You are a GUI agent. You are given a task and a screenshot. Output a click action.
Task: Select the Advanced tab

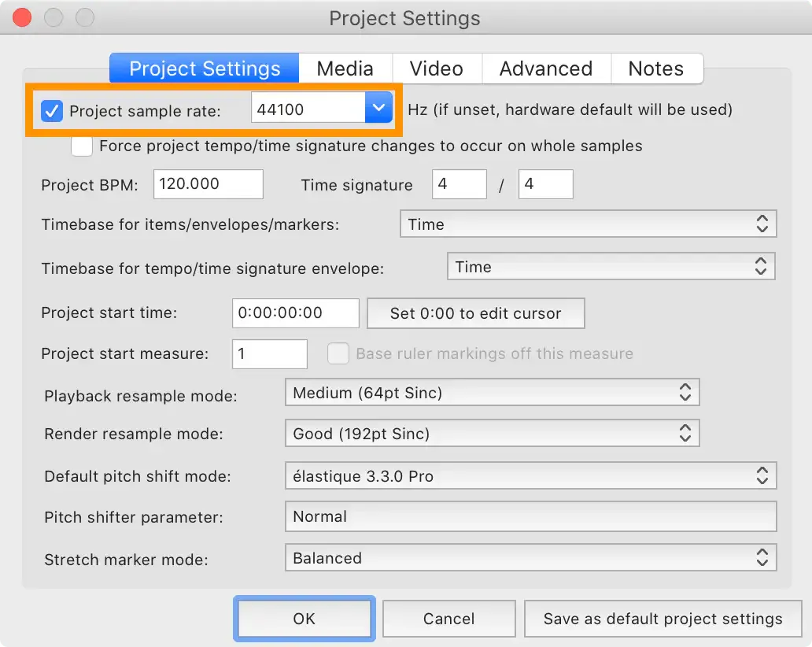pos(546,68)
